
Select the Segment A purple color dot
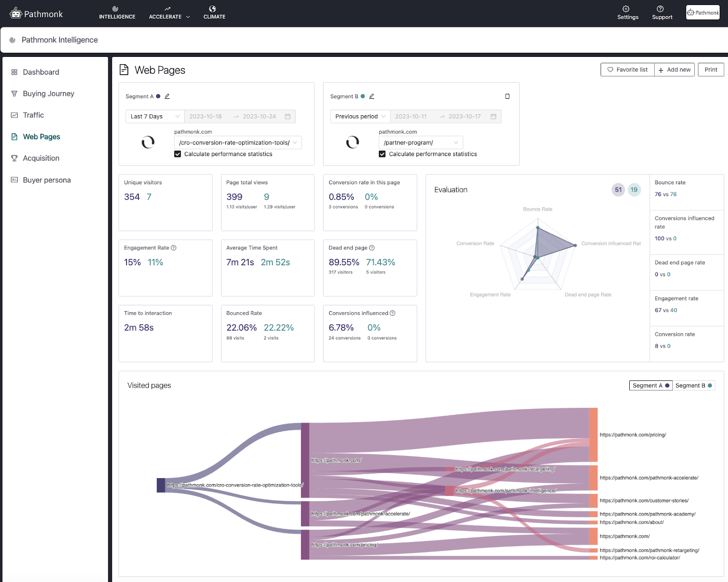(x=157, y=96)
